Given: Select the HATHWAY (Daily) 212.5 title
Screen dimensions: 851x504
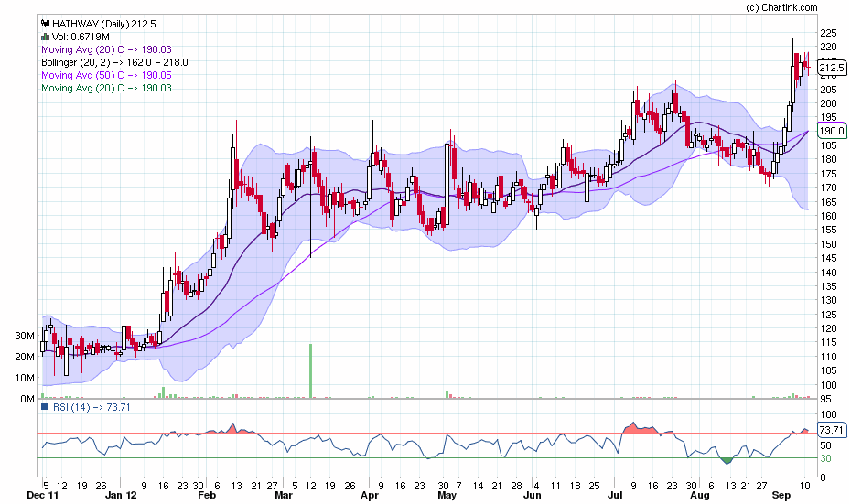Looking at the screenshot, I should click(x=104, y=24).
